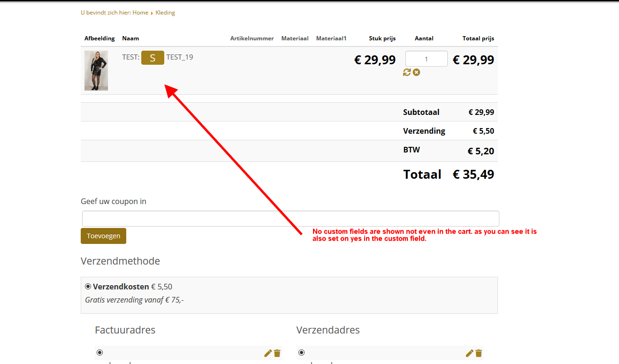Delete the Factuuradres address with the trash icon
619x364 pixels.
(277, 353)
